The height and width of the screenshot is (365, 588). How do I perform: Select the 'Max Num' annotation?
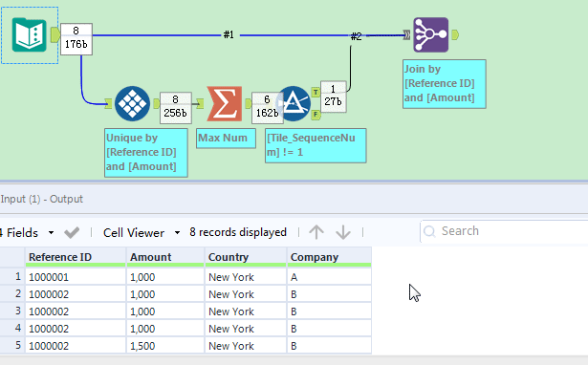(x=226, y=139)
